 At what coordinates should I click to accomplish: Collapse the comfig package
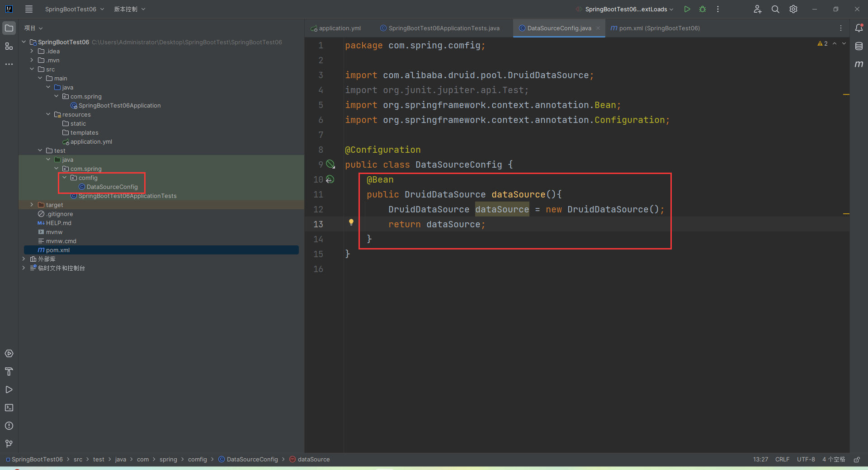pyautogui.click(x=64, y=178)
